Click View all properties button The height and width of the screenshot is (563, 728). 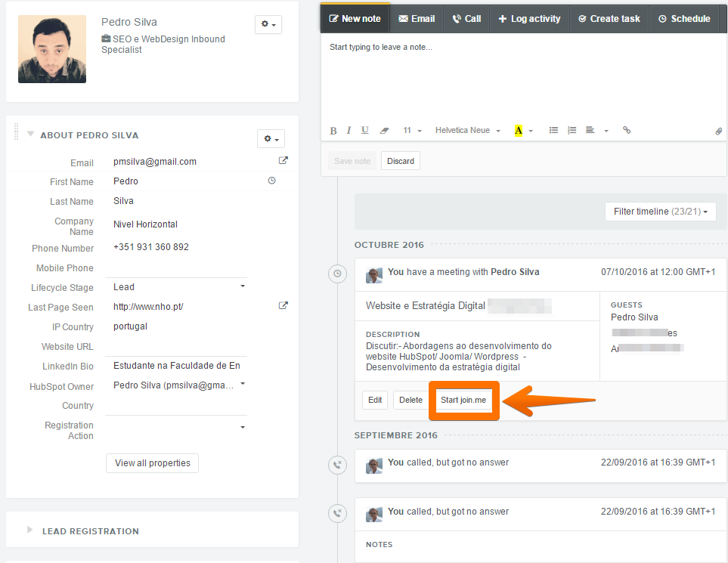[152, 463]
